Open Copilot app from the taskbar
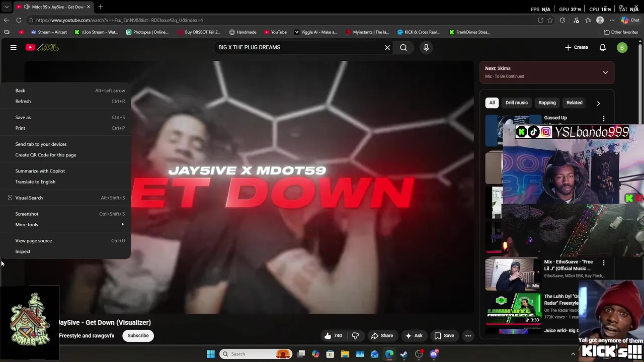644x362 pixels. click(x=315, y=354)
